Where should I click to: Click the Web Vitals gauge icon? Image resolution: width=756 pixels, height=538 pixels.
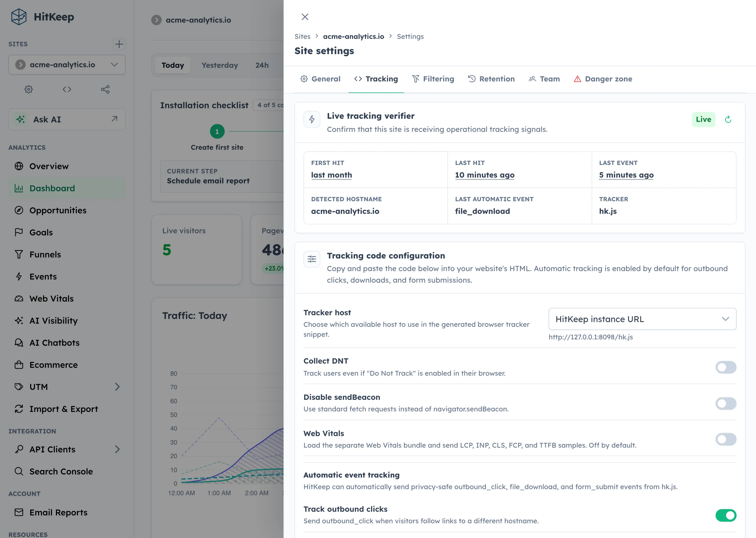click(19, 298)
